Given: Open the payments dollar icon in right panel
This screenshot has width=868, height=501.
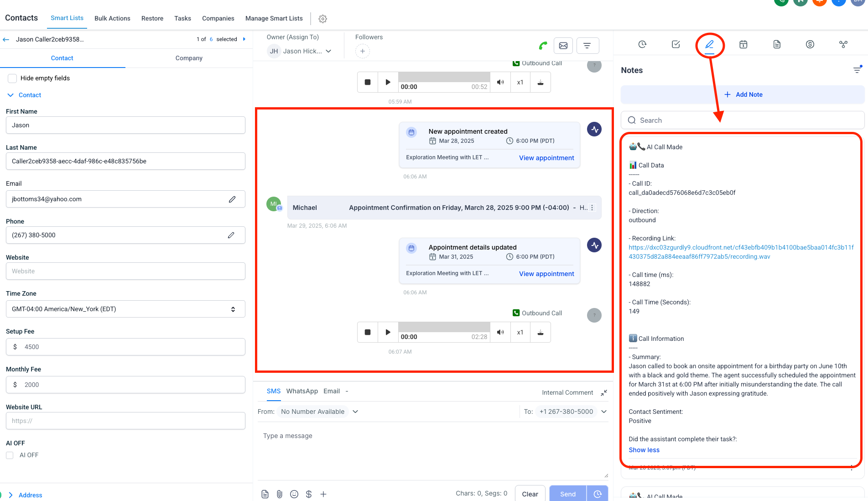Looking at the screenshot, I should pos(810,44).
